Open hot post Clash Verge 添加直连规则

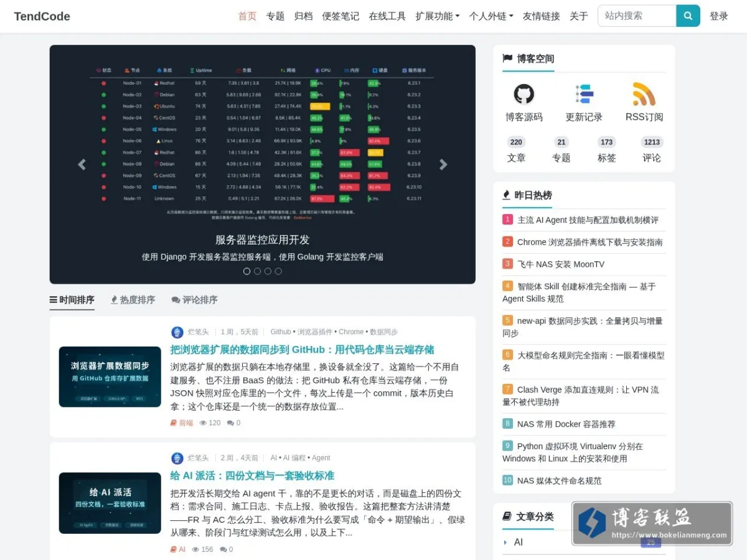581,396
